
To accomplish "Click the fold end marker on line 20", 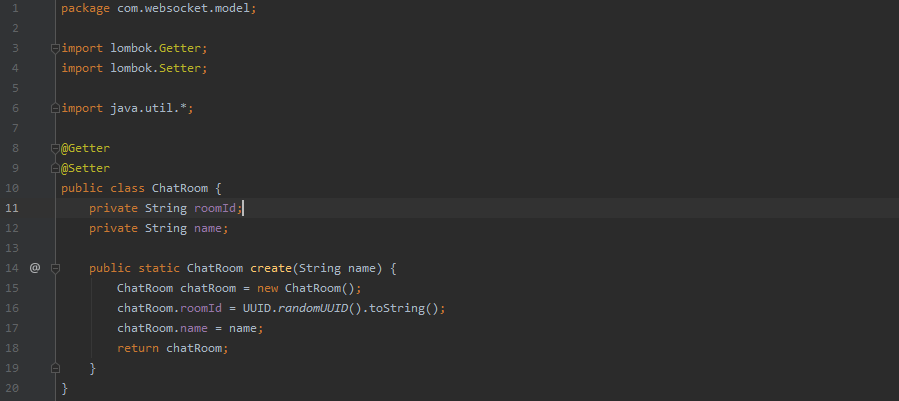I will [x=56, y=388].
